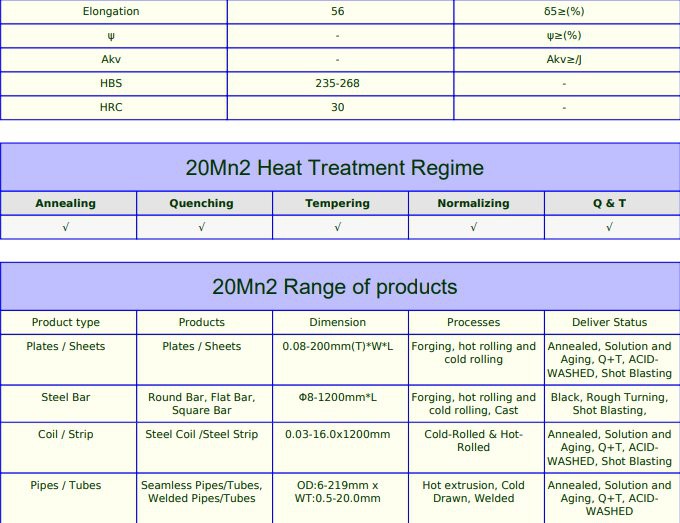Image resolution: width=680 pixels, height=523 pixels.
Task: Click the Φ8-1200mm*L dimension cell
Action: tap(338, 397)
